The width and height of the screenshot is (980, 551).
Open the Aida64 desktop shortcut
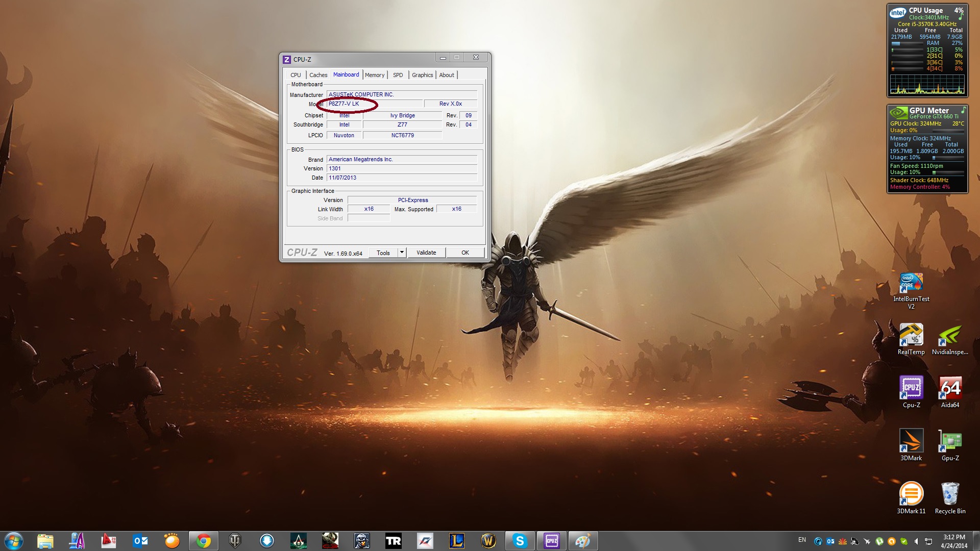tap(950, 392)
